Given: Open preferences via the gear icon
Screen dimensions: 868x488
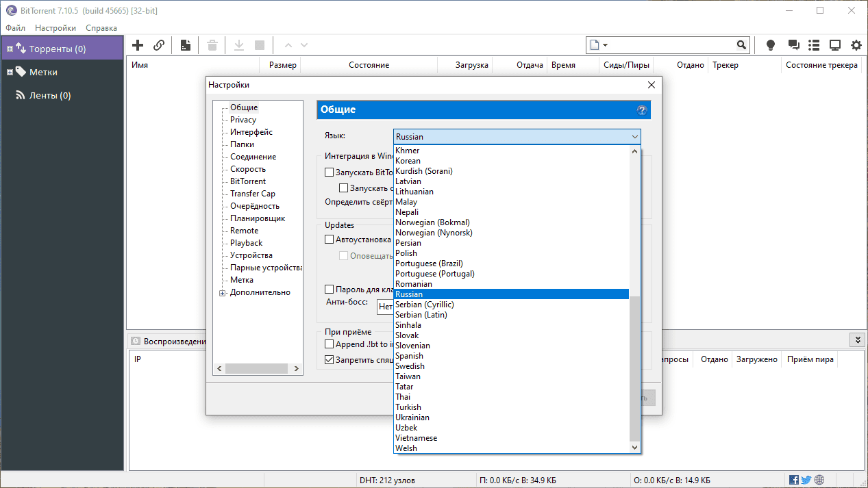Looking at the screenshot, I should 856,45.
